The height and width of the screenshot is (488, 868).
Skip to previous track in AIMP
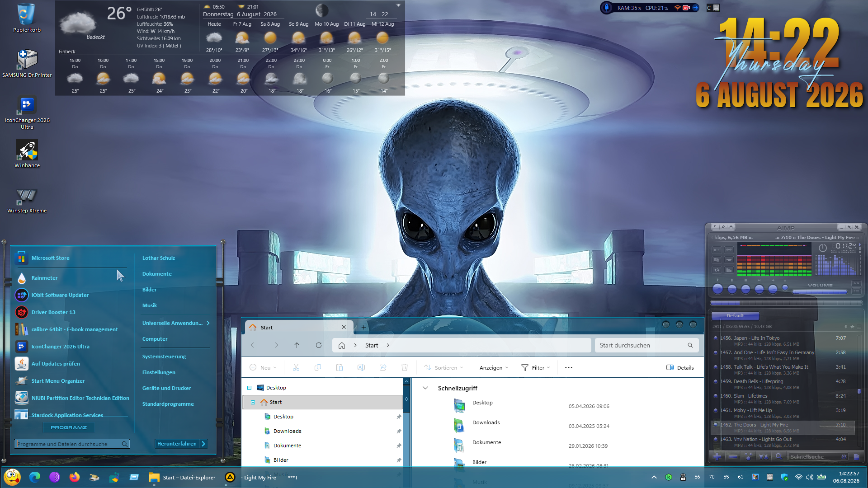click(759, 289)
